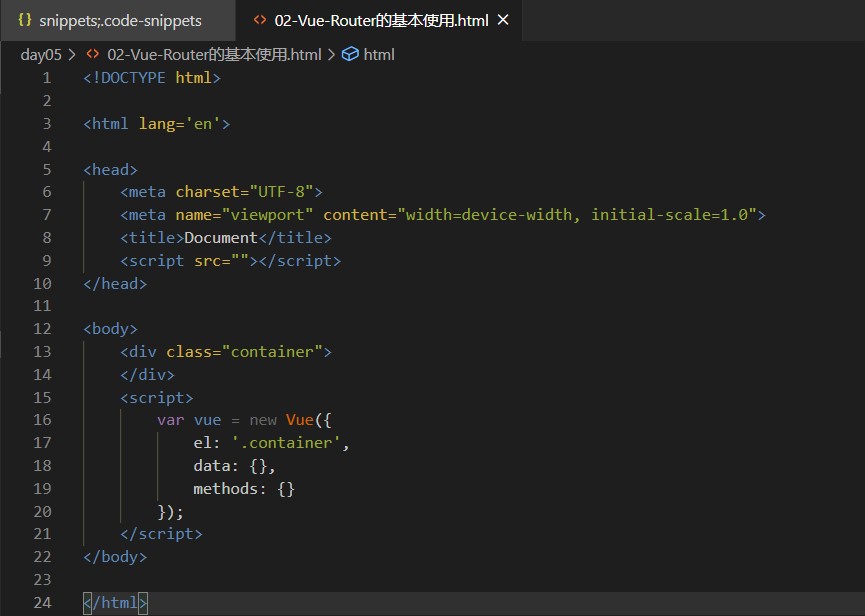Click the html symbol in breadcrumb

click(379, 55)
